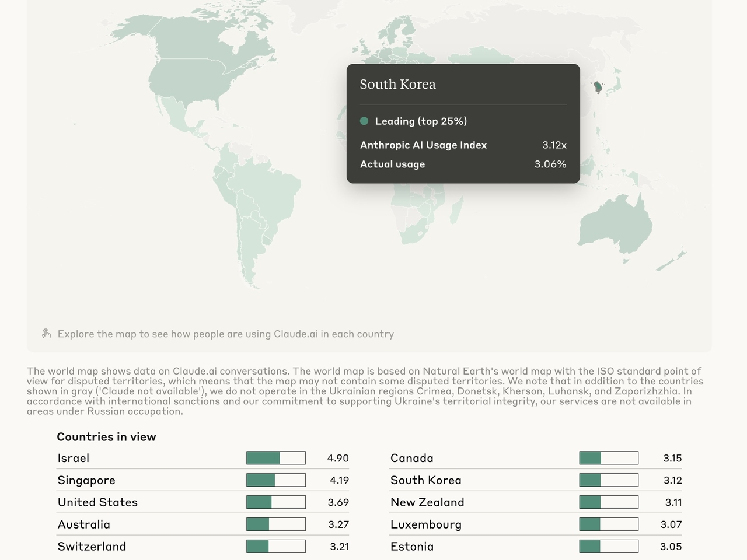
Task: Click the Estonia label in the list
Action: click(x=412, y=546)
